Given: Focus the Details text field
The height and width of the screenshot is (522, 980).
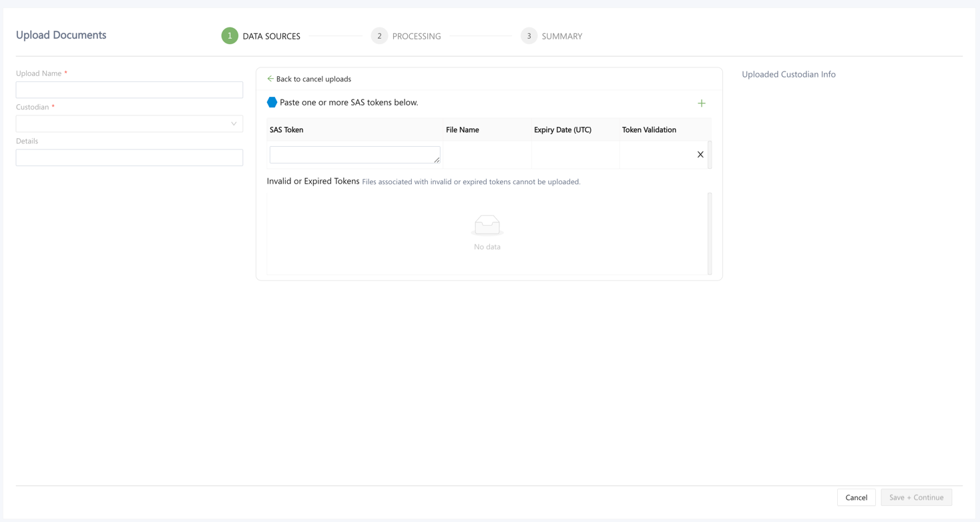Looking at the screenshot, I should [130, 158].
